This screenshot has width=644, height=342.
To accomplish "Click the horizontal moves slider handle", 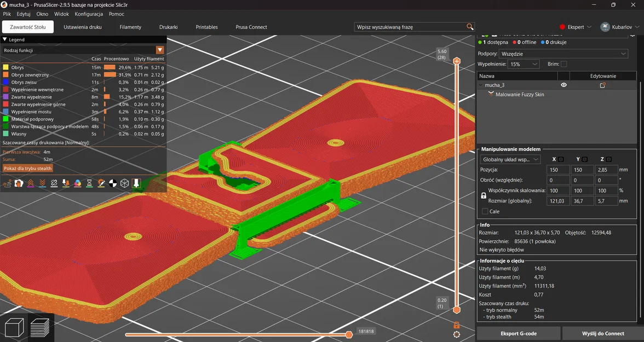I will [x=349, y=334].
